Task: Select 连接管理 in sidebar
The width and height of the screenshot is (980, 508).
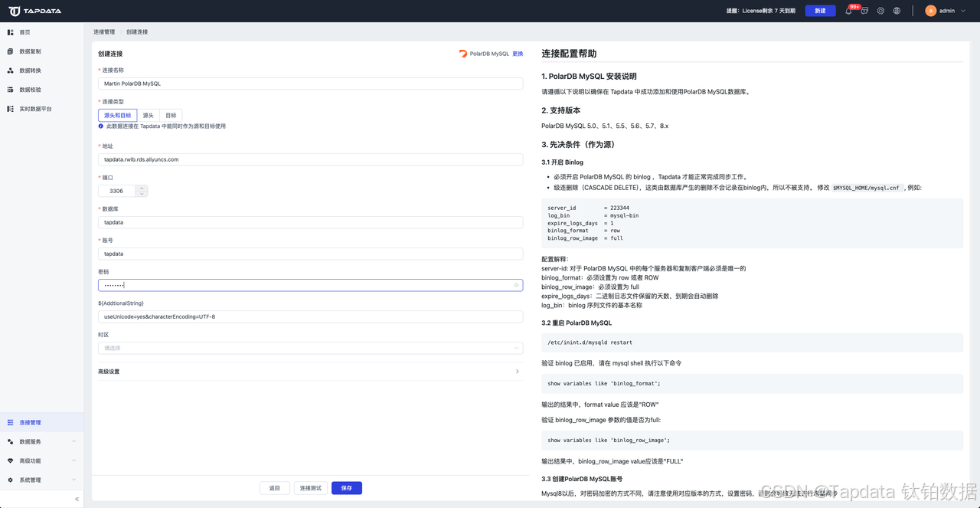Action: 42,422
